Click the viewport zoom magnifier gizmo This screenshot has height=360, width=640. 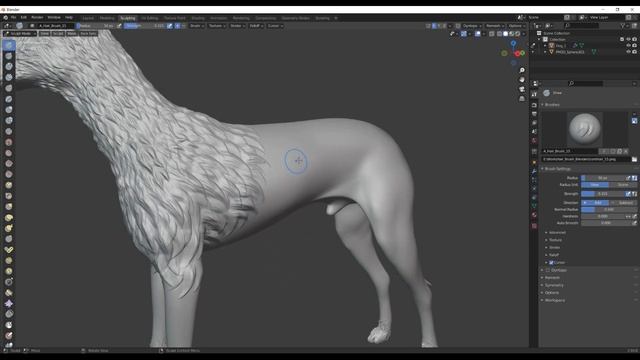point(522,71)
